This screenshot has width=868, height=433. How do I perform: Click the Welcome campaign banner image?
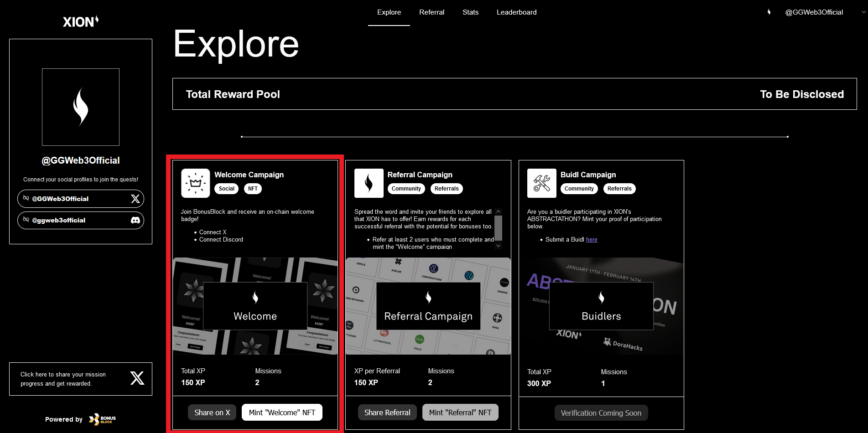point(255,306)
